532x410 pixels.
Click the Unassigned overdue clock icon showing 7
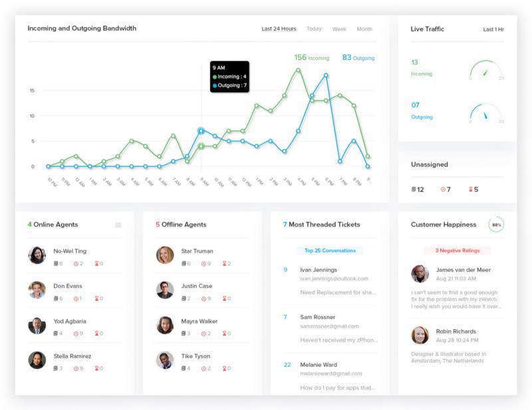pos(443,189)
